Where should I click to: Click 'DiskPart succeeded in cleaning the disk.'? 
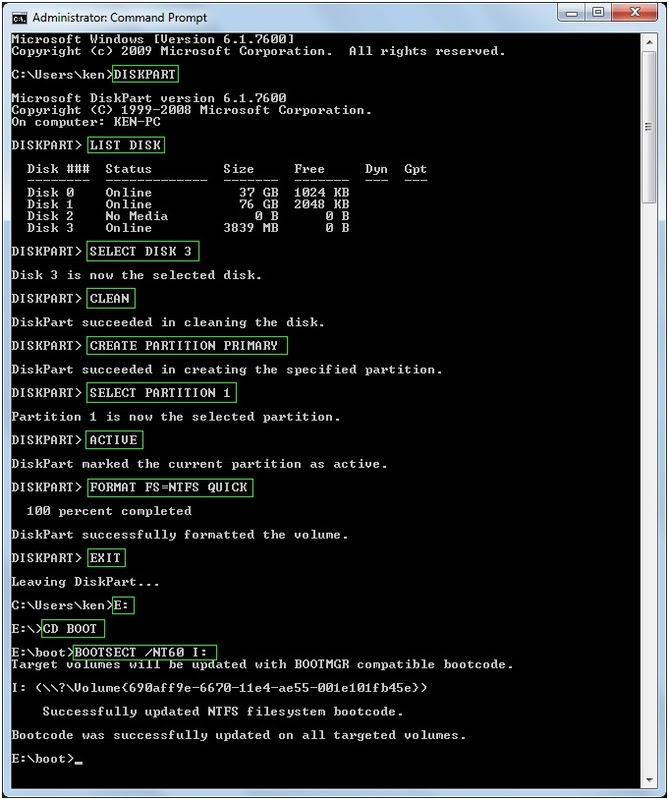click(168, 322)
